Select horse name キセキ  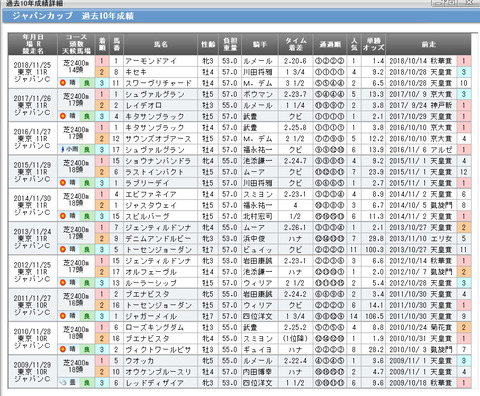(x=136, y=72)
